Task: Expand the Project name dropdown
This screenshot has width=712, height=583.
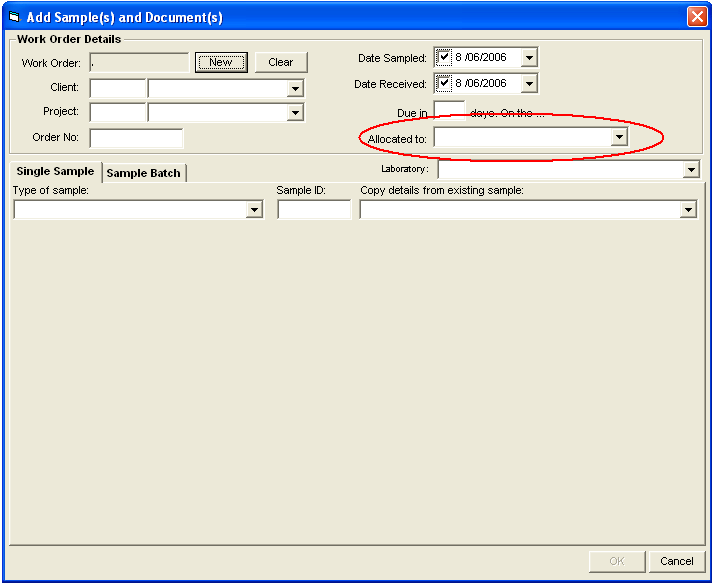Action: [x=295, y=113]
